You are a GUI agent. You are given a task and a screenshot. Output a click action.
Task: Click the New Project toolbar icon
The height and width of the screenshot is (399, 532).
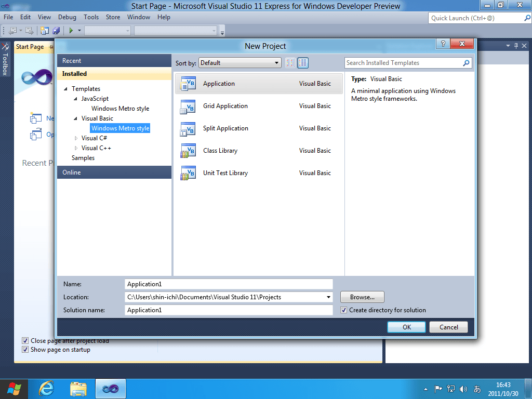tap(45, 31)
